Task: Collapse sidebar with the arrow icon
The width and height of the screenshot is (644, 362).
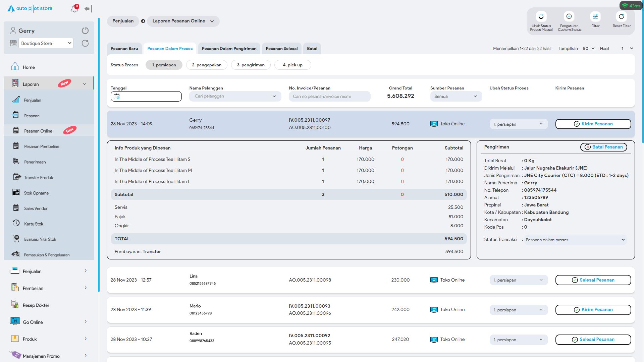Action: [x=88, y=9]
